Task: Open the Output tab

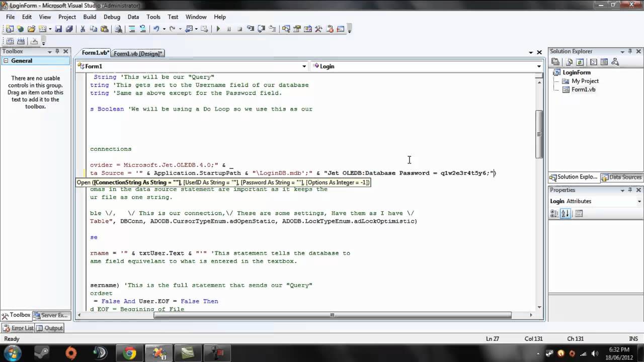Action: [x=50, y=328]
